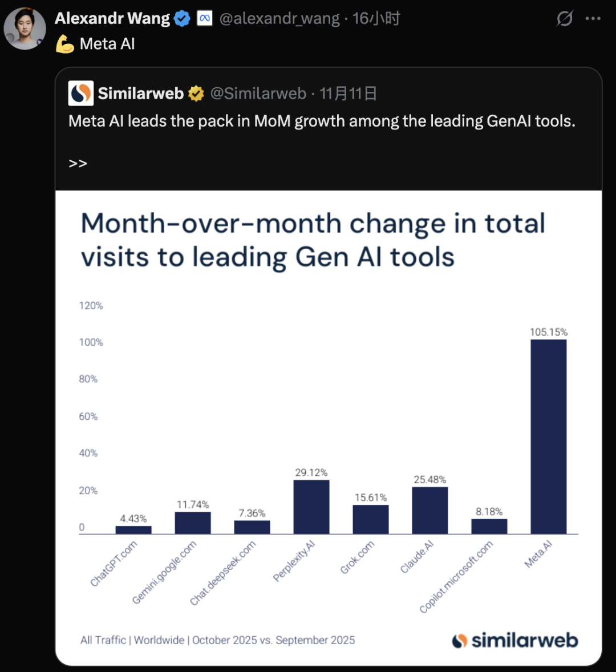
Task: Open the three-dot more options menu
Action: pos(593,19)
